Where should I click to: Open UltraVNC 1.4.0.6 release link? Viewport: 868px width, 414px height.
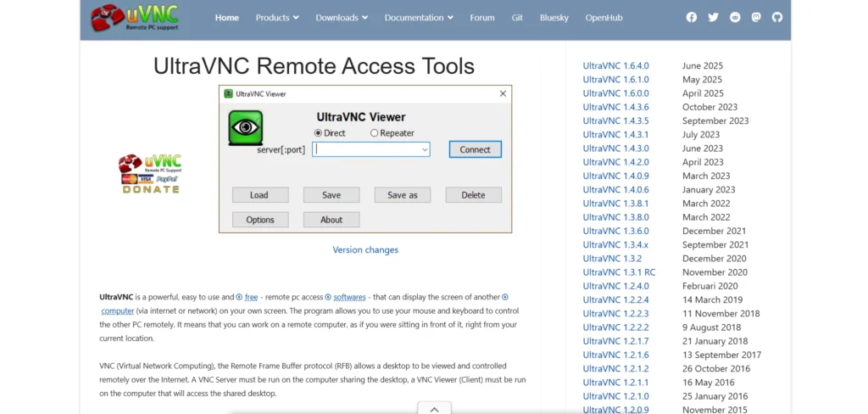coord(615,189)
